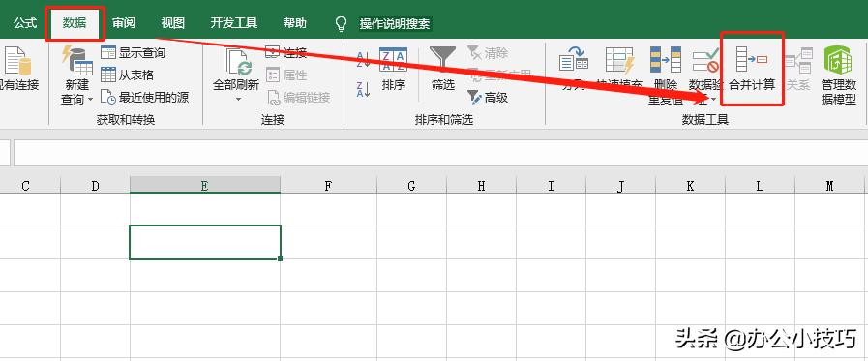Viewport: 868px width, 361px height.
Task: Click 从表格 button
Action: (x=128, y=75)
